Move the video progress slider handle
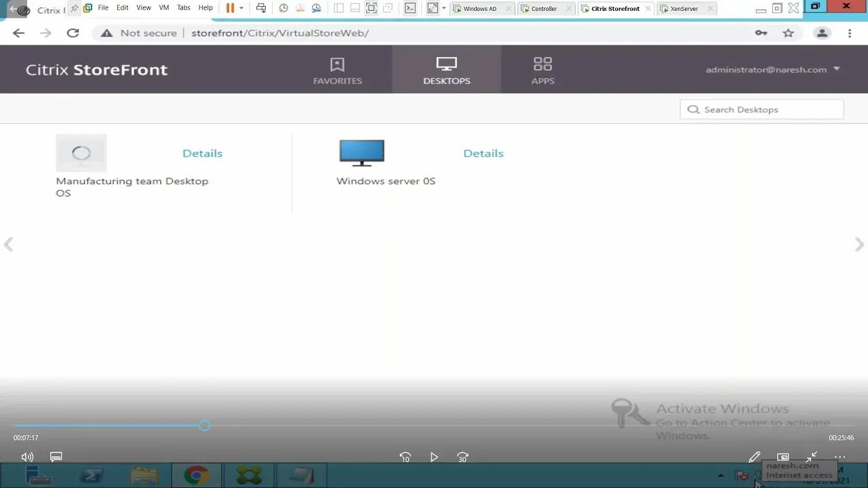Image resolution: width=868 pixels, height=488 pixels. [x=204, y=425]
